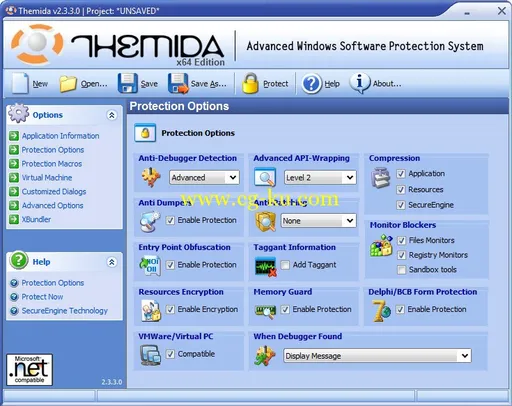Screen dimensions: 512x406
Task: Uncheck Registry Monitors blocker
Action: pyautogui.click(x=402, y=255)
